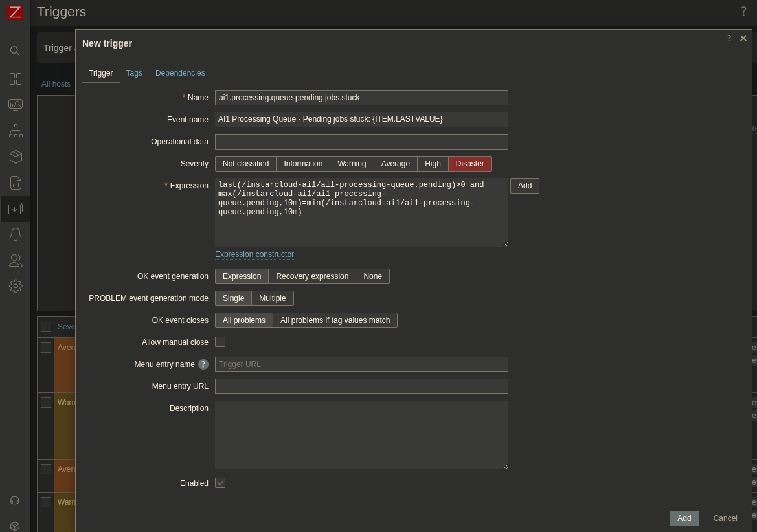Click Add button next to Expression
The width and height of the screenshot is (757, 532).
tap(525, 186)
